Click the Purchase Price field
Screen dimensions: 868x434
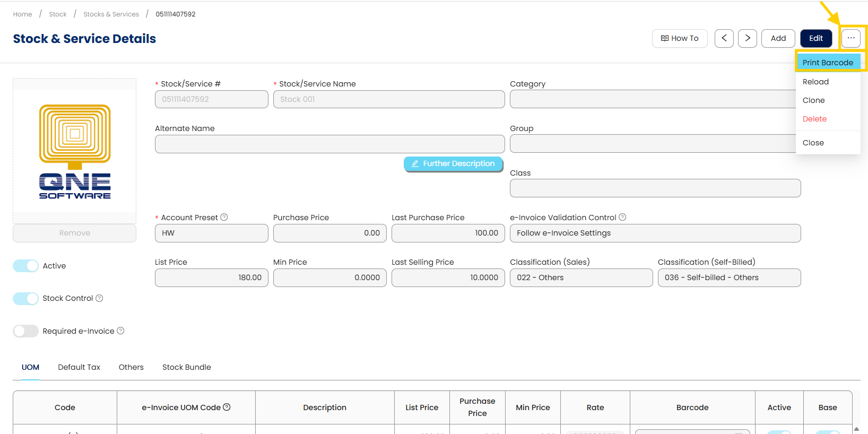point(330,233)
